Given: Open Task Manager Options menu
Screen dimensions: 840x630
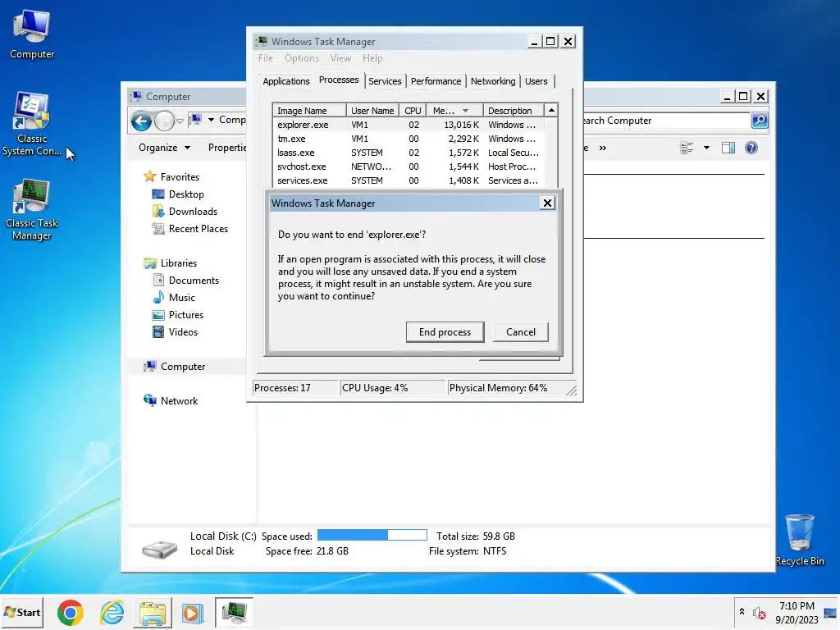Looking at the screenshot, I should coord(302,58).
